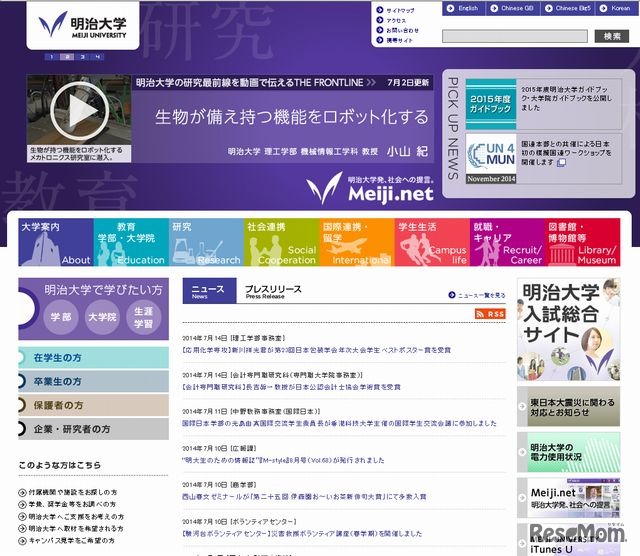640x556 pixels.
Task: Open the Meiji.net banner logo
Action: point(369,188)
